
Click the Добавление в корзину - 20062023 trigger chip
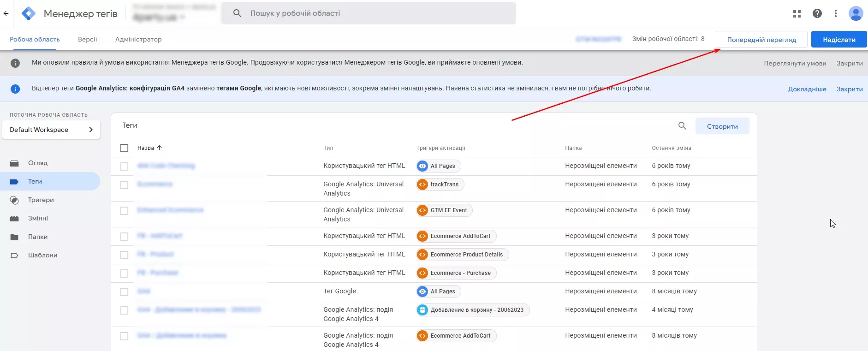click(473, 310)
